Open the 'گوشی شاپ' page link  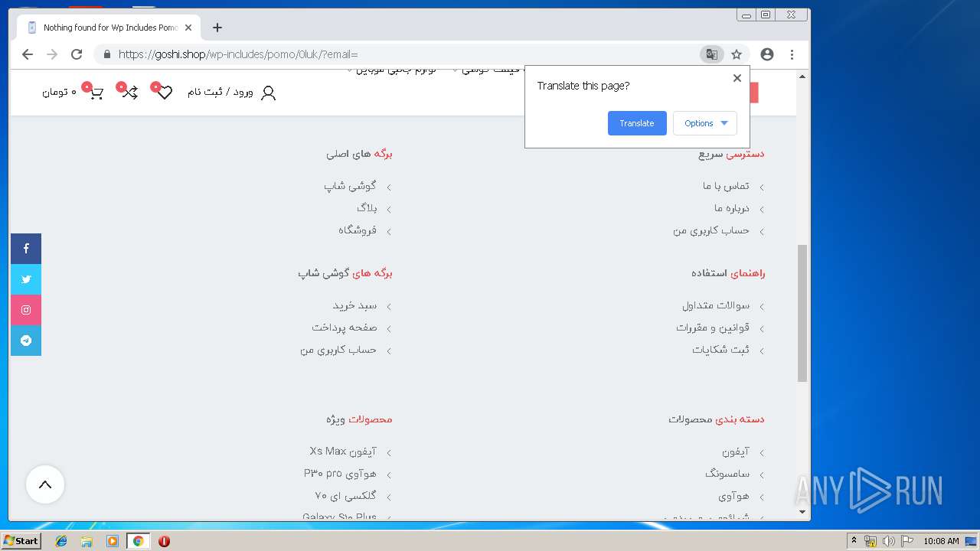(x=350, y=186)
